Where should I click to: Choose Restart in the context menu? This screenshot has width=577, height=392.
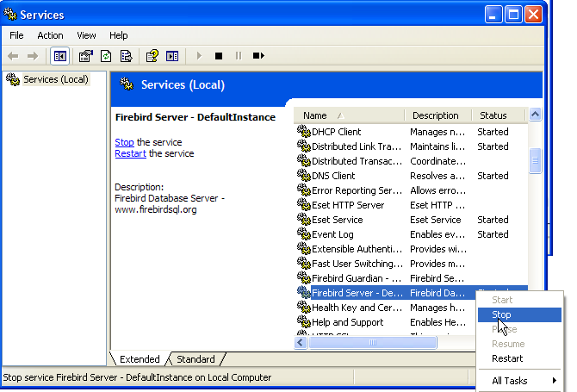tap(507, 358)
